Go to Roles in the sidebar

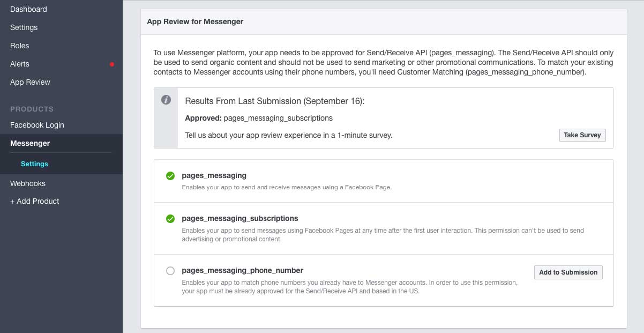coord(20,46)
